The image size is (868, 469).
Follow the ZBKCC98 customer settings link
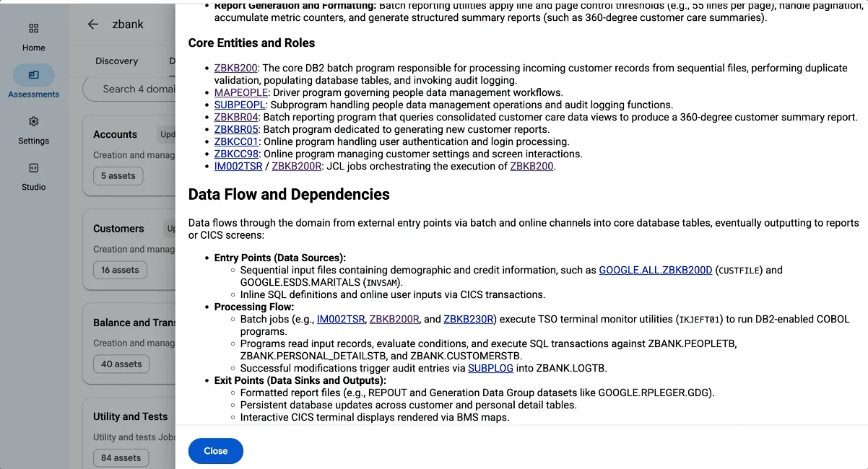click(236, 154)
